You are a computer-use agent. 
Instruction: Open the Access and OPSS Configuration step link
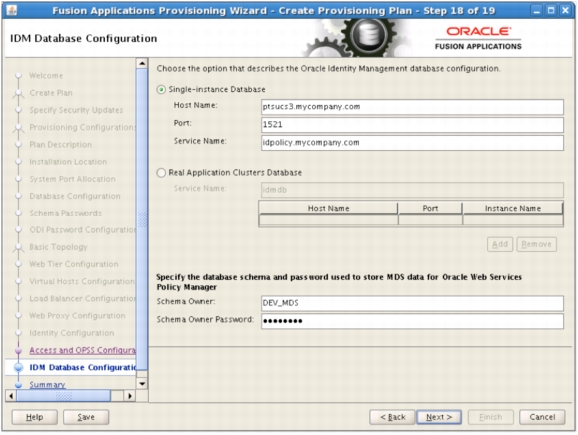pos(83,350)
